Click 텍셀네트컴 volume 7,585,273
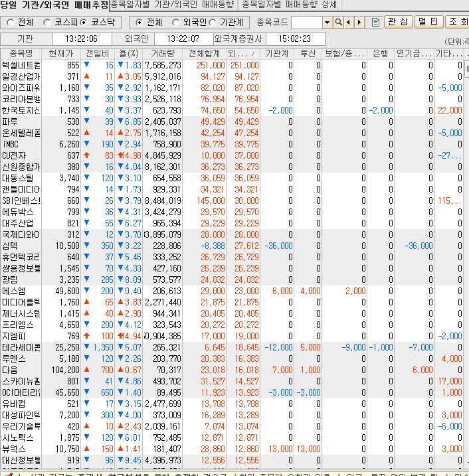This screenshot has width=469, height=476. tap(163, 65)
